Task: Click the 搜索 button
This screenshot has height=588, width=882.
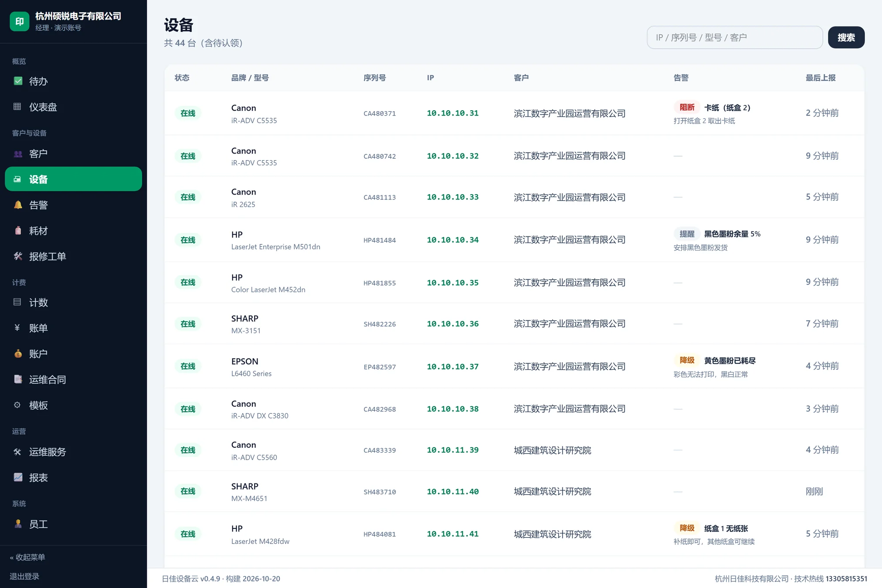Action: pos(846,37)
